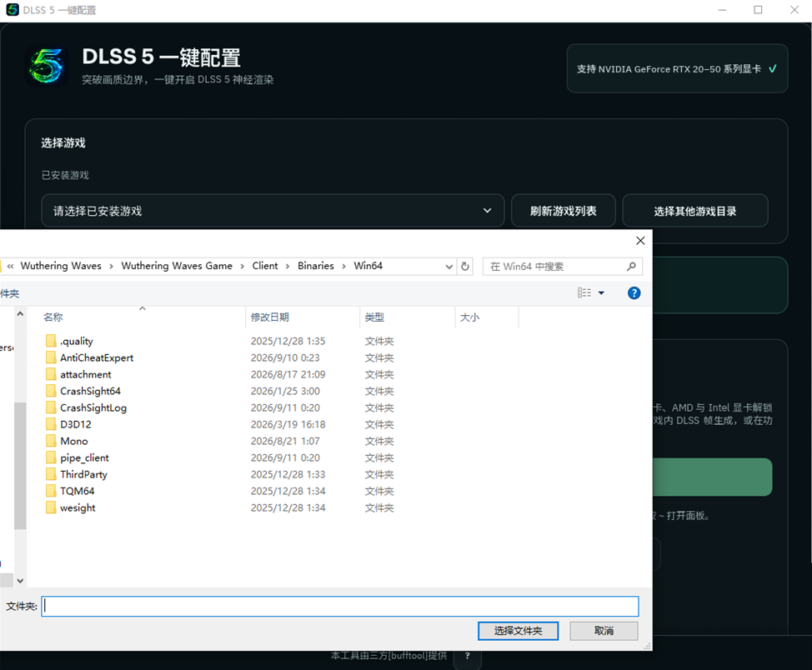Click the RTX 20-50 support badge
The height and width of the screenshot is (670, 812).
(677, 68)
